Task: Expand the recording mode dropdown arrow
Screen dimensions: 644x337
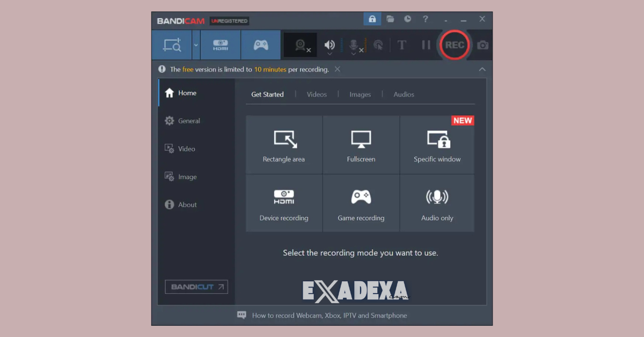Action: coord(195,45)
